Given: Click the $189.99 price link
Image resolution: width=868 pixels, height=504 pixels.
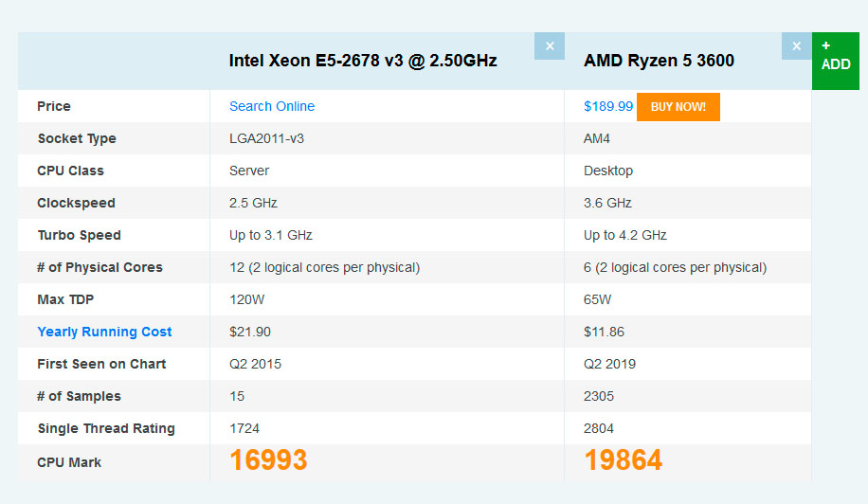Looking at the screenshot, I should [608, 106].
